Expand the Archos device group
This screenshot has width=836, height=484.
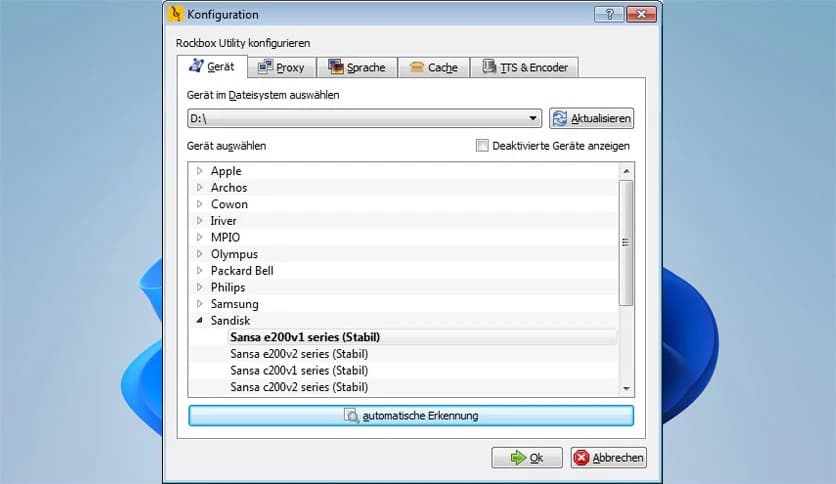[x=199, y=187]
